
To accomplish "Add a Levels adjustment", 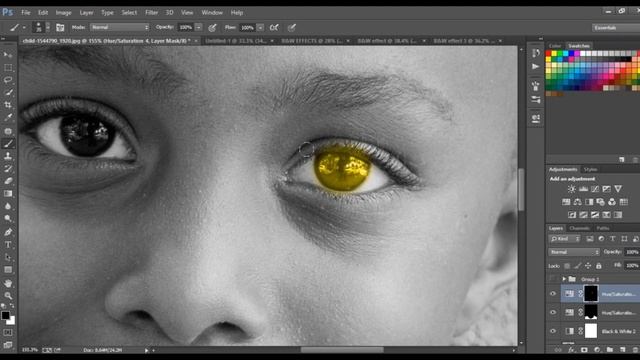I will pyautogui.click(x=583, y=189).
